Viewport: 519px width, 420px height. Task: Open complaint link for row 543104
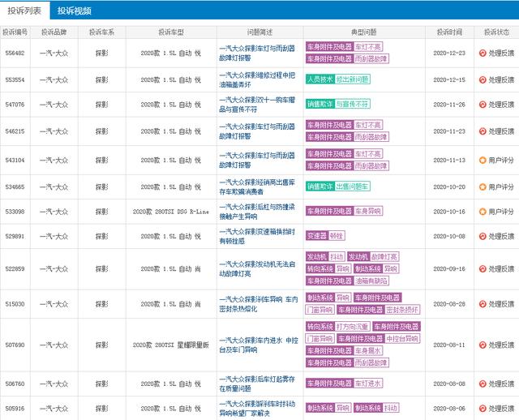tap(257, 161)
